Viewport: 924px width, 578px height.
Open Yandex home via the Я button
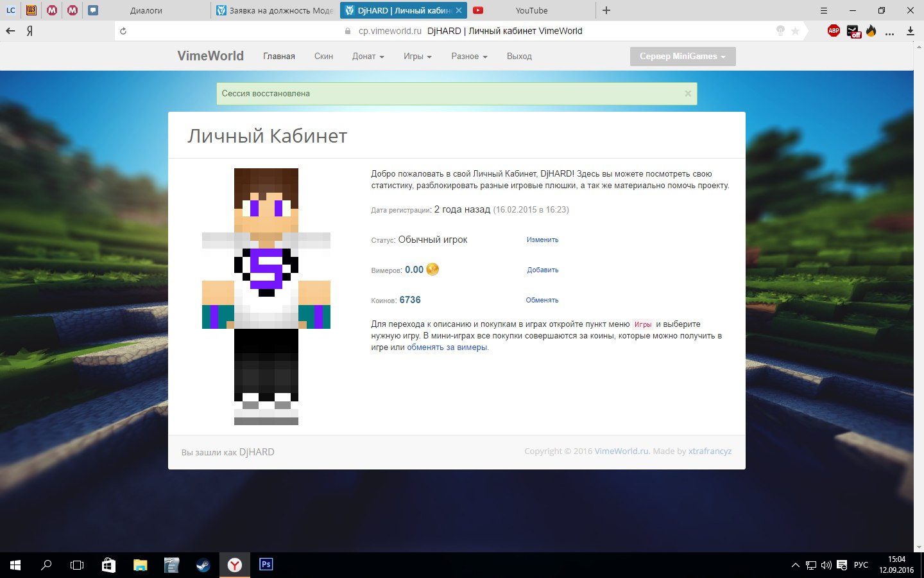coord(30,31)
